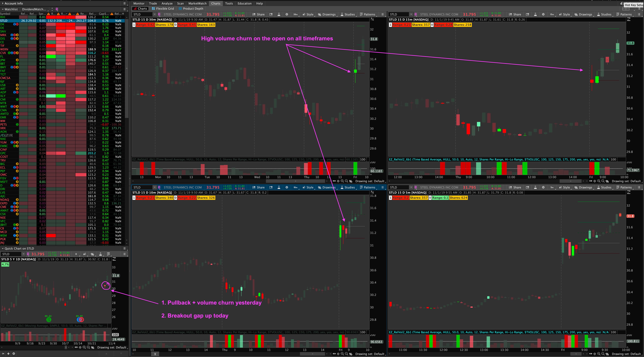The width and height of the screenshot is (644, 357).
Task: Open patterns icon in Quick Chart toolbar
Action: tap(108, 254)
